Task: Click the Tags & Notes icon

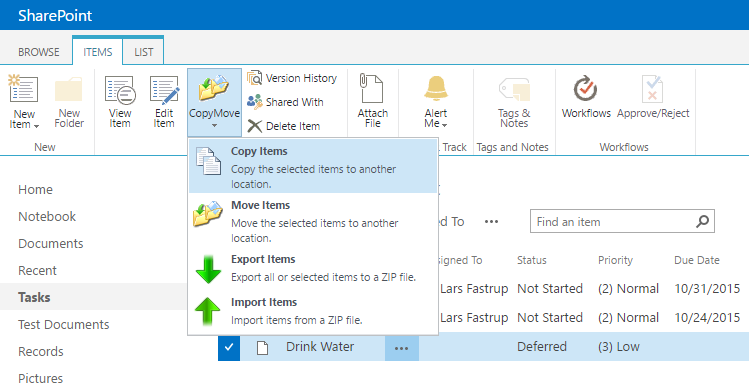Action: tap(514, 90)
